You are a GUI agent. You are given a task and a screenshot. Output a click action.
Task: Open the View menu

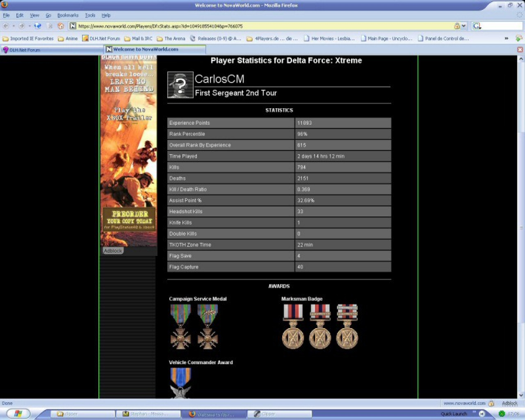34,15
